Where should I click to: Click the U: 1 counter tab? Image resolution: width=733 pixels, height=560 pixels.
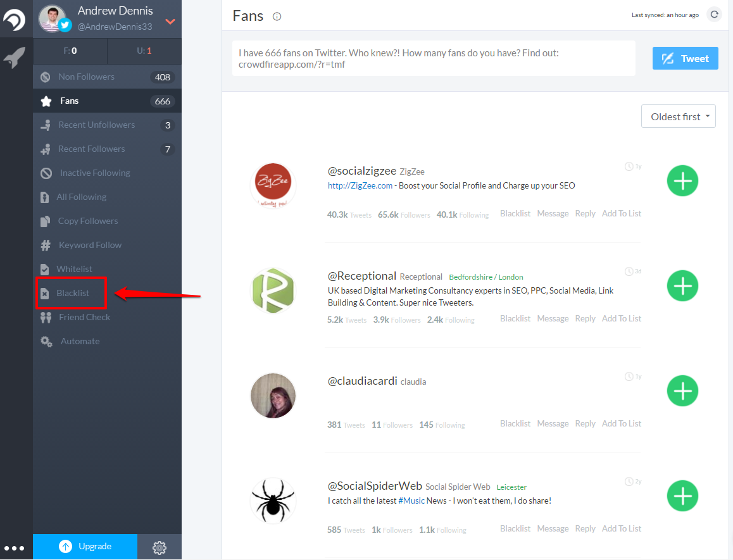coord(144,51)
